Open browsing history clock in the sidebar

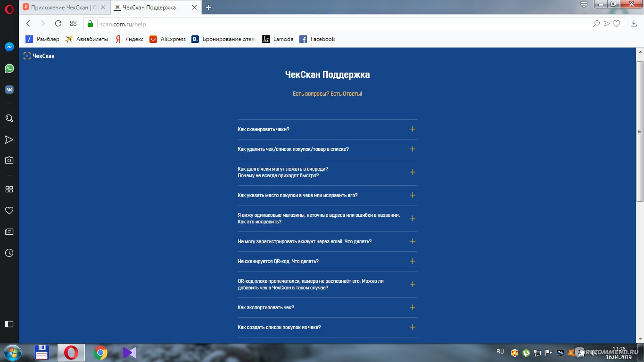tap(9, 253)
